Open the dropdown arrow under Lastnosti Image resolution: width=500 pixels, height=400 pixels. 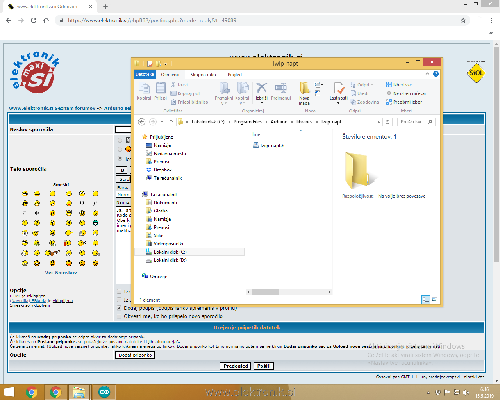(x=338, y=103)
